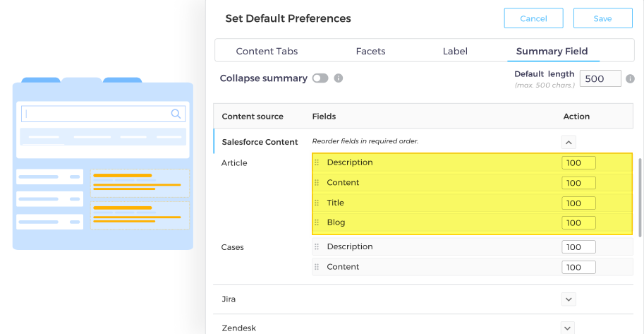The width and height of the screenshot is (644, 334).
Task: Click info icon next to Default length
Action: coord(630,79)
